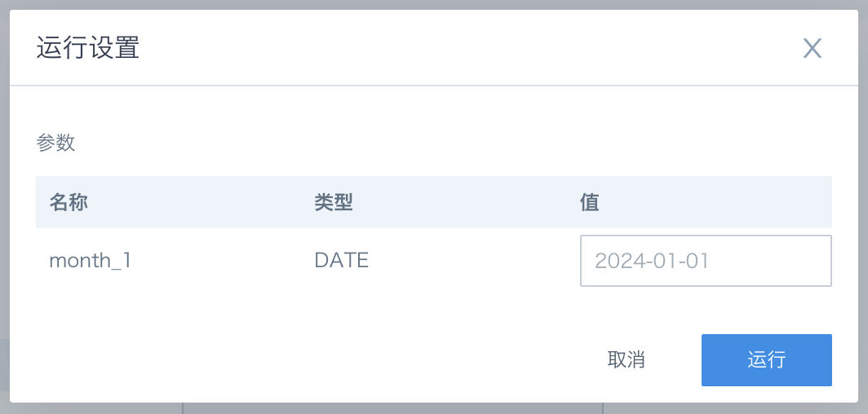This screenshot has height=414, width=868.
Task: Focus the month_1 date value field
Action: point(706,261)
